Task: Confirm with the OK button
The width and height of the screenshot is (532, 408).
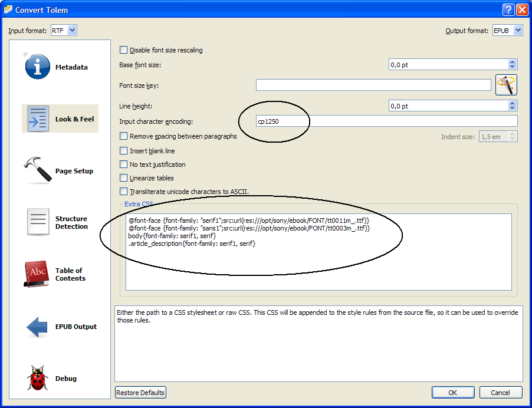Action: coord(453,393)
